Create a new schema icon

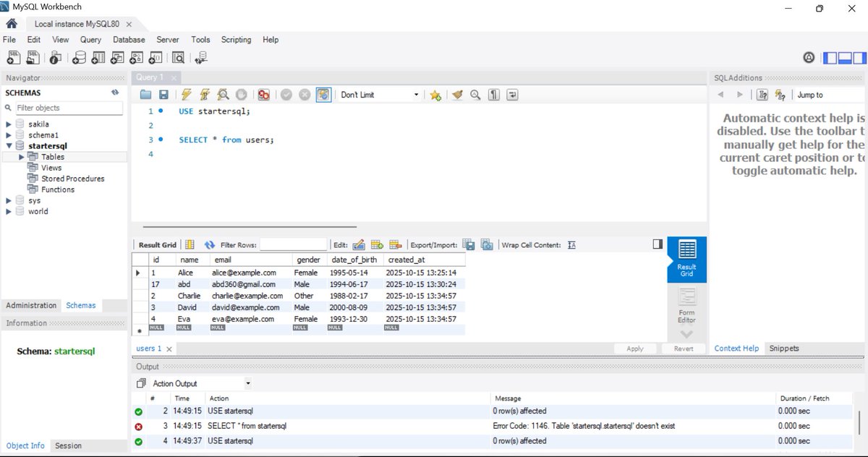(79, 58)
